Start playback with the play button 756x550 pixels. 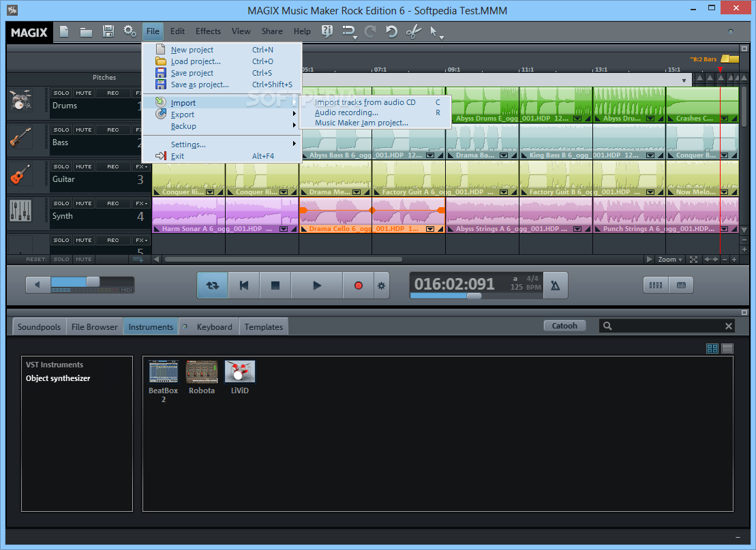pyautogui.click(x=317, y=286)
